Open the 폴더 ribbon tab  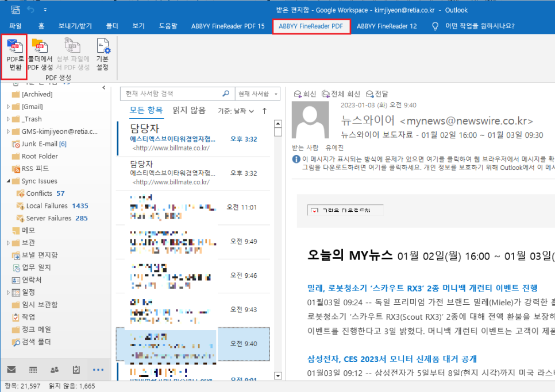[112, 26]
